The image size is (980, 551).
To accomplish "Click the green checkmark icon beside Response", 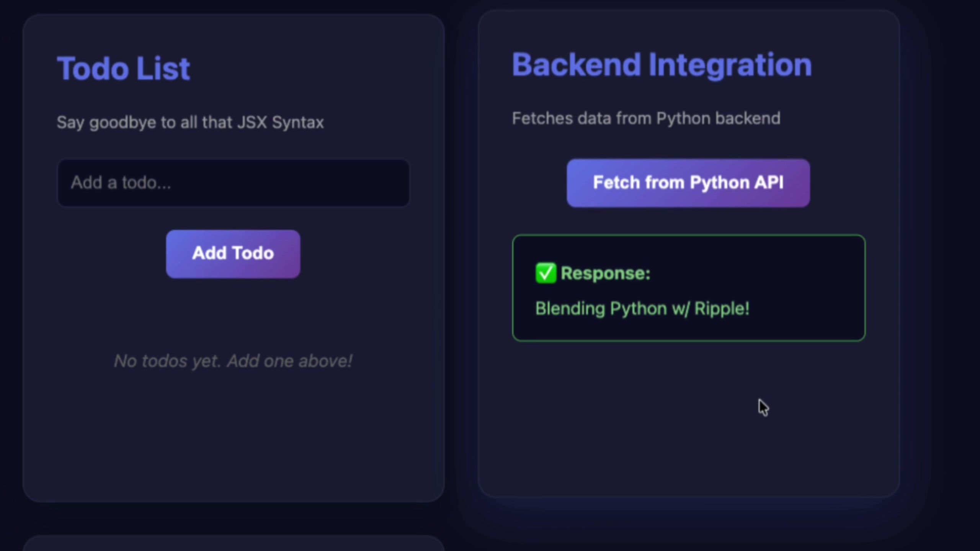I will (x=545, y=273).
